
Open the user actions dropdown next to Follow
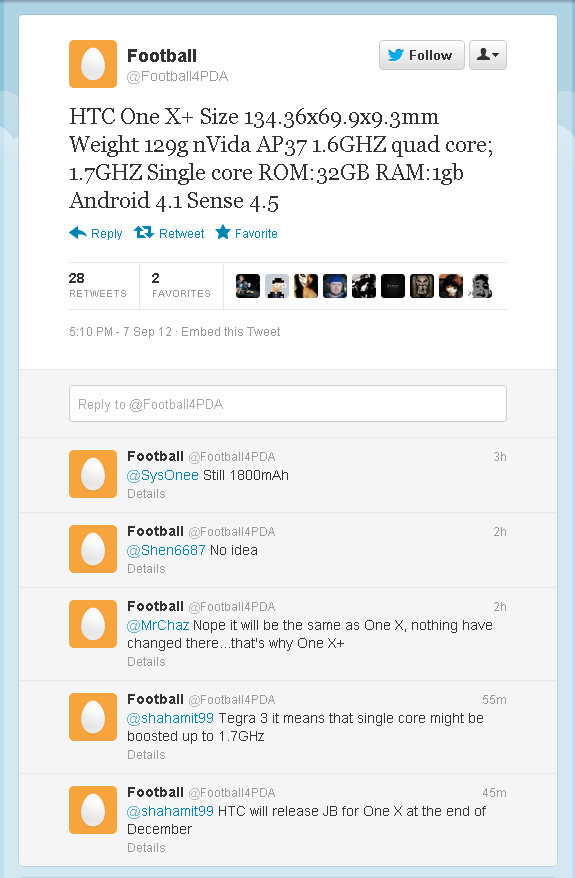tap(488, 55)
